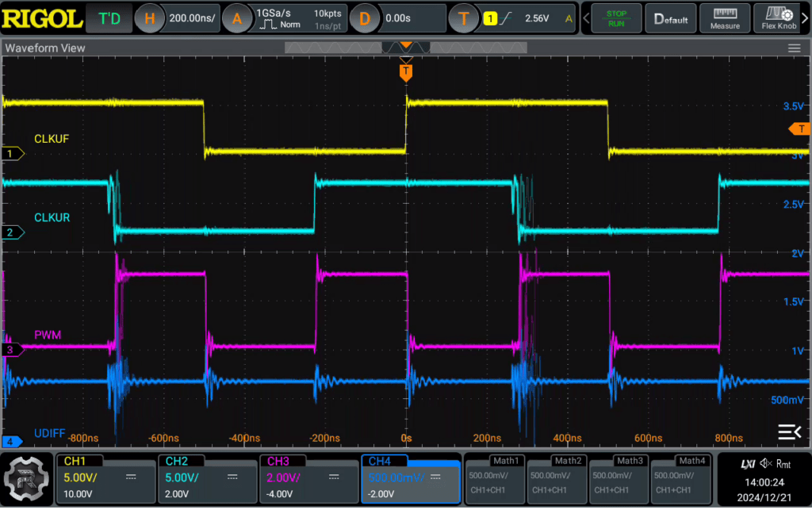This screenshot has width=812, height=510.
Task: Click the orange trigger level marker at right
Action: point(799,128)
